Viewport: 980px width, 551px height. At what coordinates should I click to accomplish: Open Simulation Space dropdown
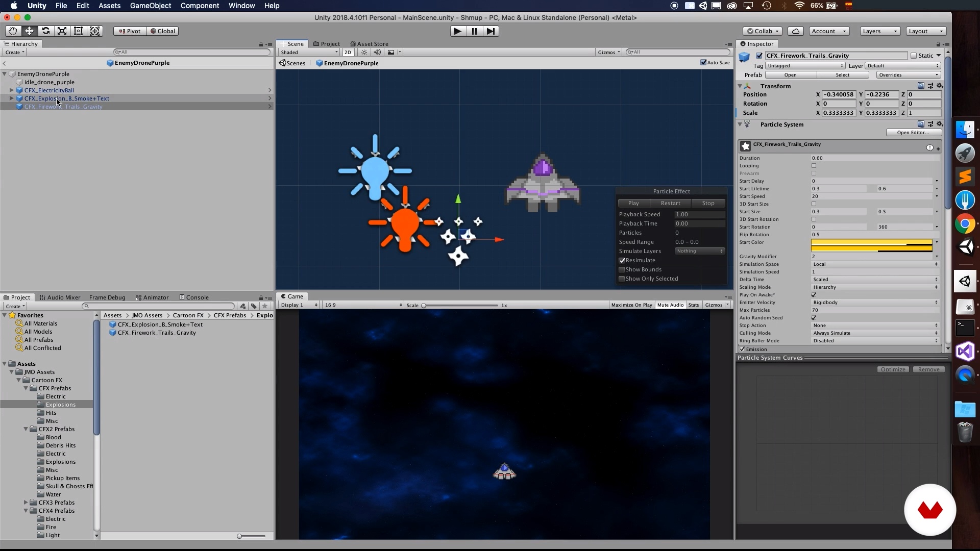pyautogui.click(x=875, y=264)
